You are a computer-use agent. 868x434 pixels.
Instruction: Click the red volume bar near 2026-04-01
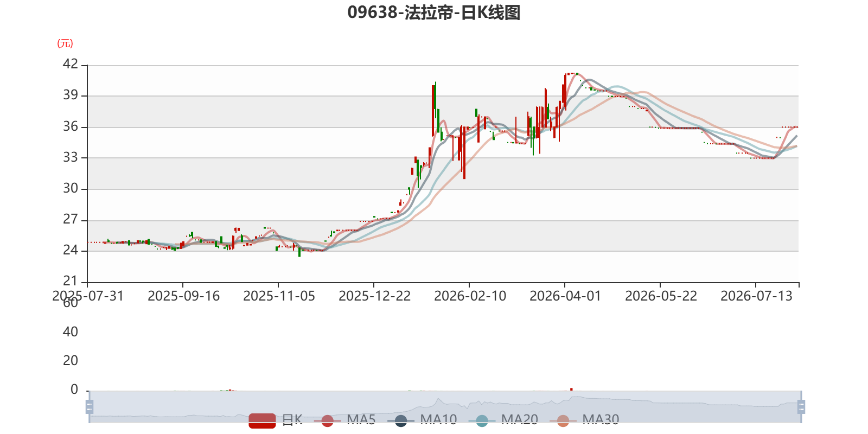click(x=571, y=389)
